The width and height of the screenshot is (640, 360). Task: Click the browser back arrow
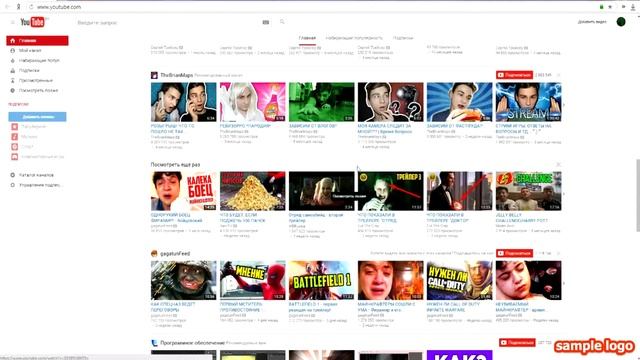[7, 7]
